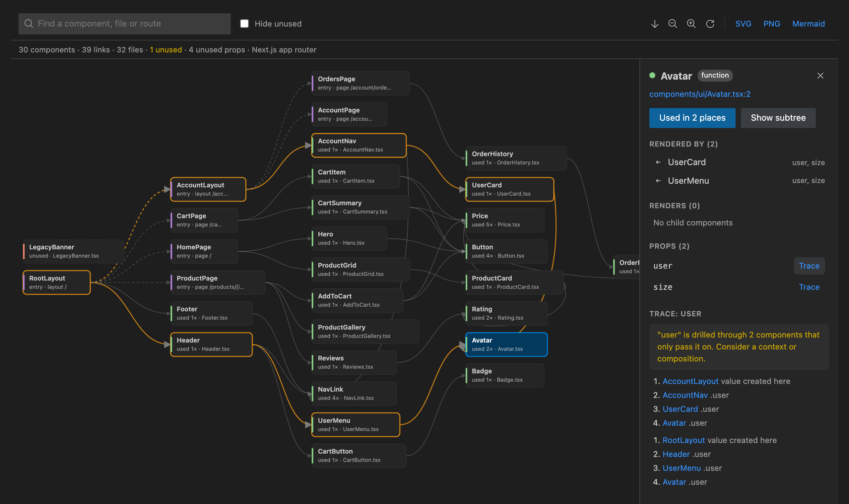Export graph as Mermaid

point(808,24)
